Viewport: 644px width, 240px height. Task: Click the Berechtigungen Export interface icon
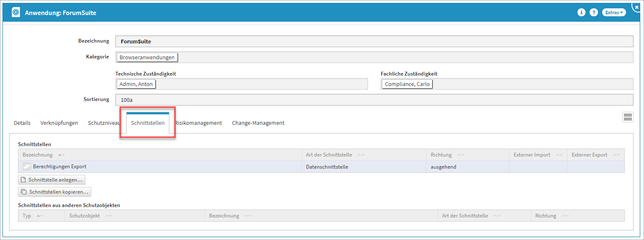[x=27, y=167]
